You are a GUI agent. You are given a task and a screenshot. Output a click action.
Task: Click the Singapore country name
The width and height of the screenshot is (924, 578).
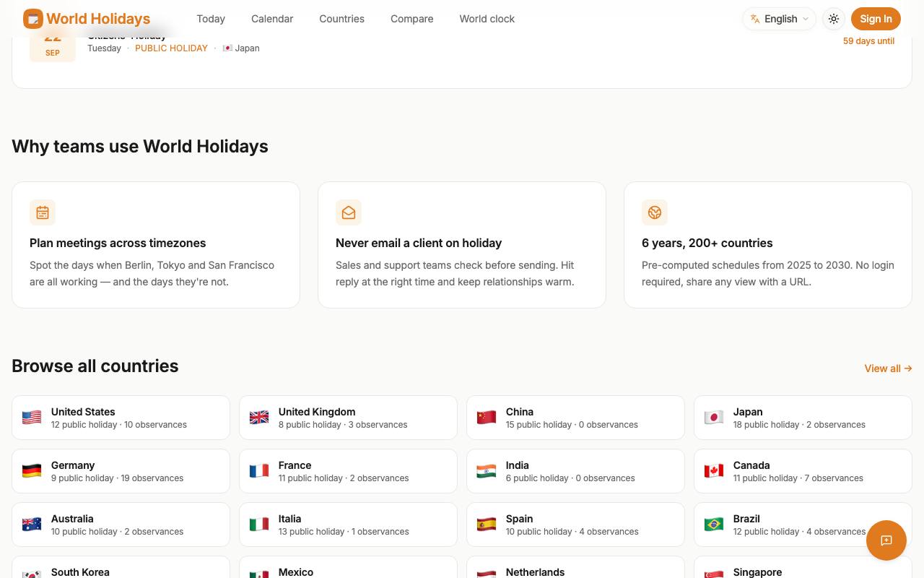click(x=757, y=572)
